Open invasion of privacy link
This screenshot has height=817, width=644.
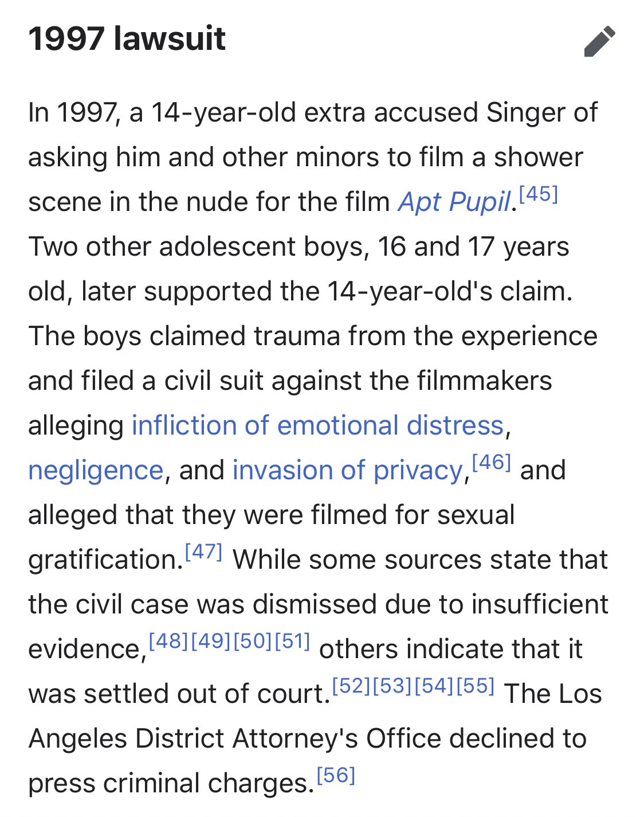tap(347, 470)
